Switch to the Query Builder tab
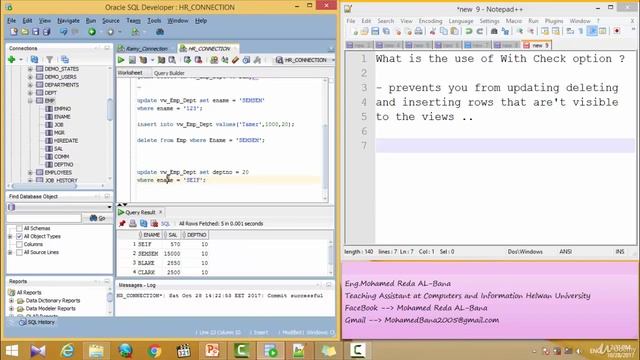The width and height of the screenshot is (640, 360). 169,73
